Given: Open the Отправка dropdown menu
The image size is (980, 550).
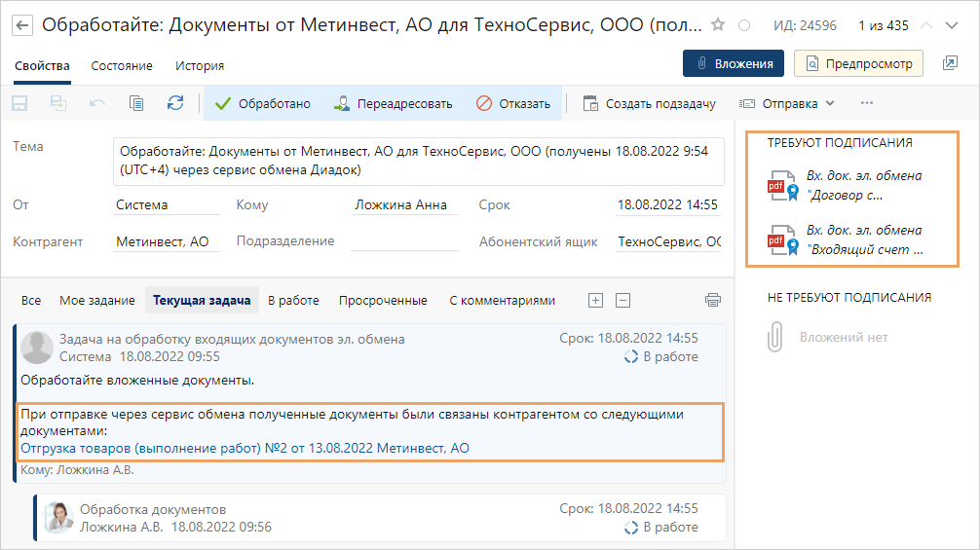Looking at the screenshot, I should (787, 103).
